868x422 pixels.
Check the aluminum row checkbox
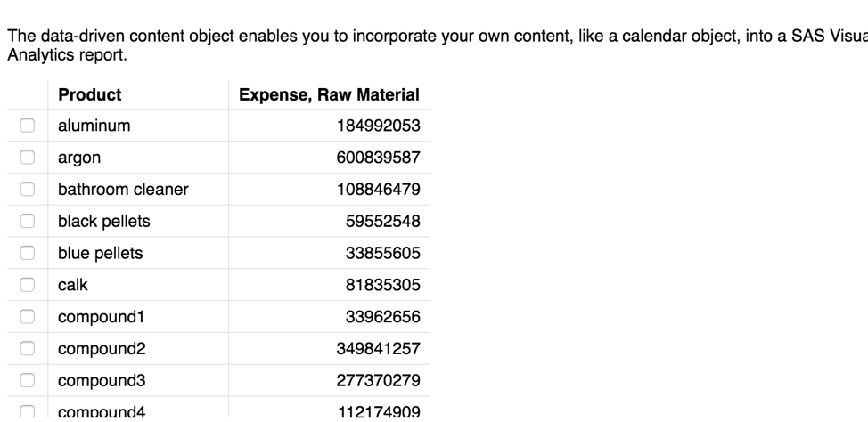point(27,126)
